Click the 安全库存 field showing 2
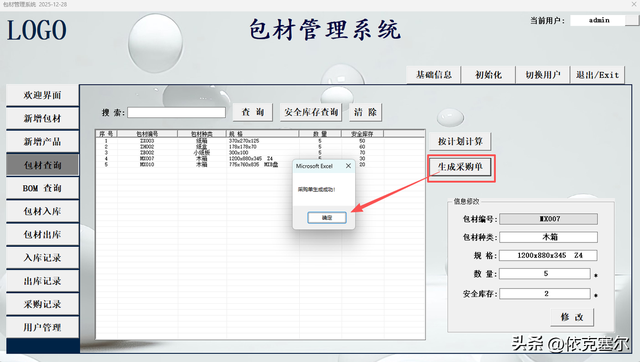Screen dimensions: 640x362 click(545, 293)
